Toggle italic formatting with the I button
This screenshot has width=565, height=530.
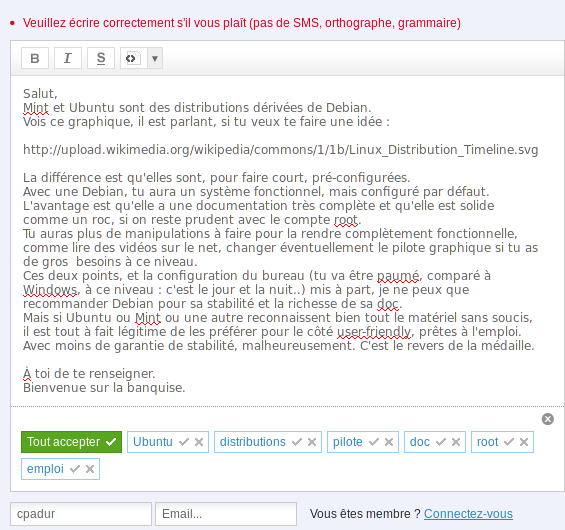pyautogui.click(x=68, y=58)
